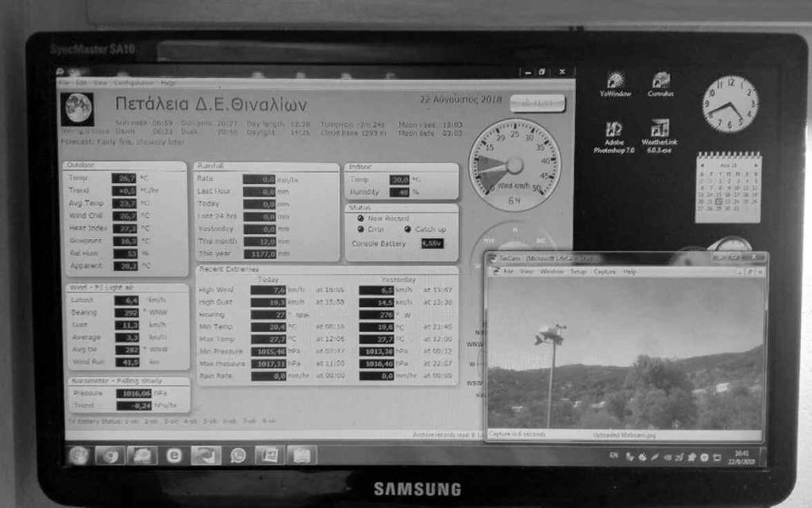Open the Cumulus desktop shortcut
The image size is (812, 508).
coord(660,85)
